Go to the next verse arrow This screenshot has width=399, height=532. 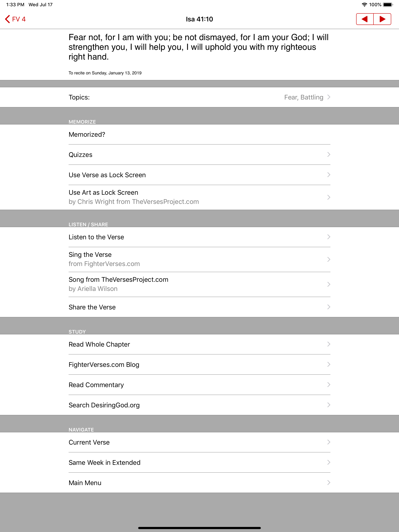click(x=382, y=19)
